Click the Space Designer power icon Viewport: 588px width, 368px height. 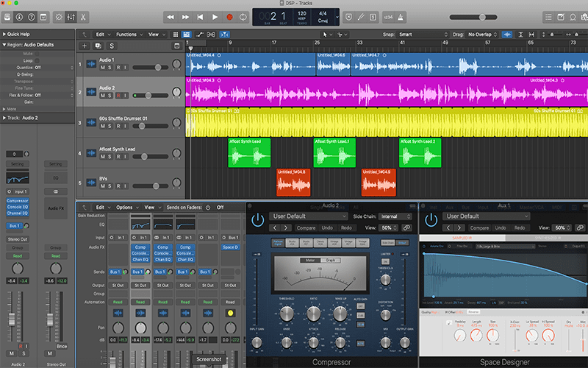pyautogui.click(x=432, y=220)
